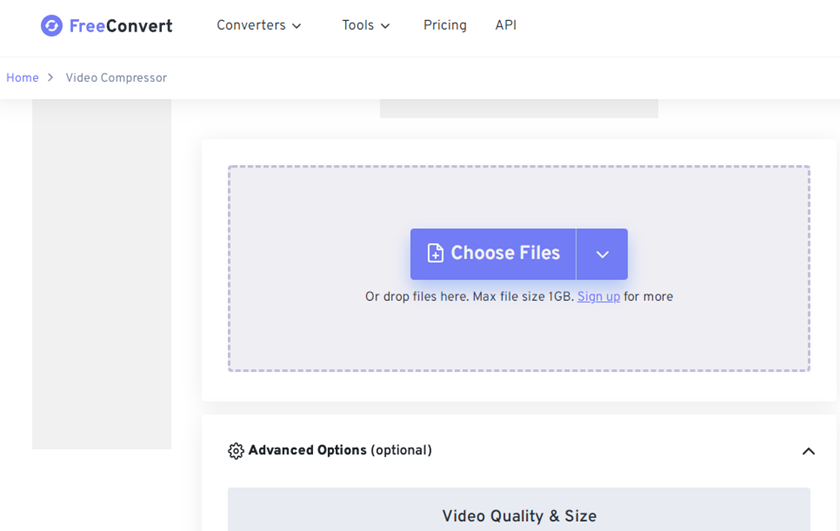Click the file-plus icon in Choose Files
The height and width of the screenshot is (531, 840).
pyautogui.click(x=436, y=253)
